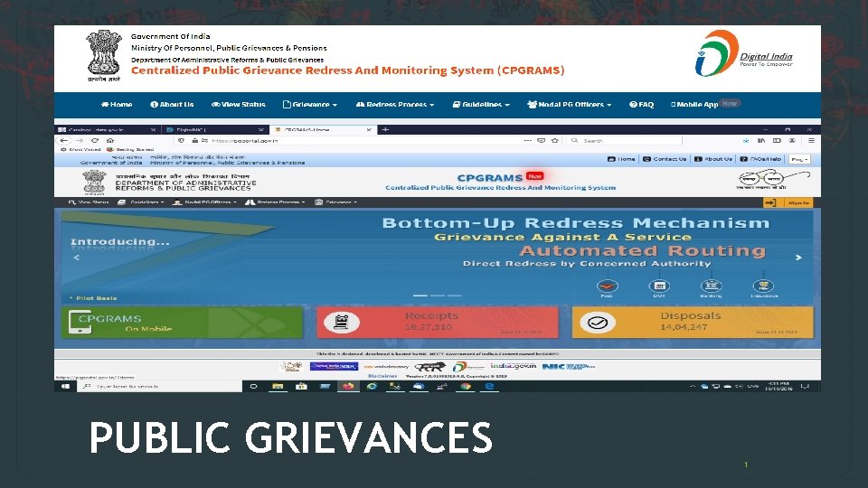Screen dimensions: 868x488
Task: Expand the Guidelines dropdown in top navigation
Action: pyautogui.click(x=481, y=104)
